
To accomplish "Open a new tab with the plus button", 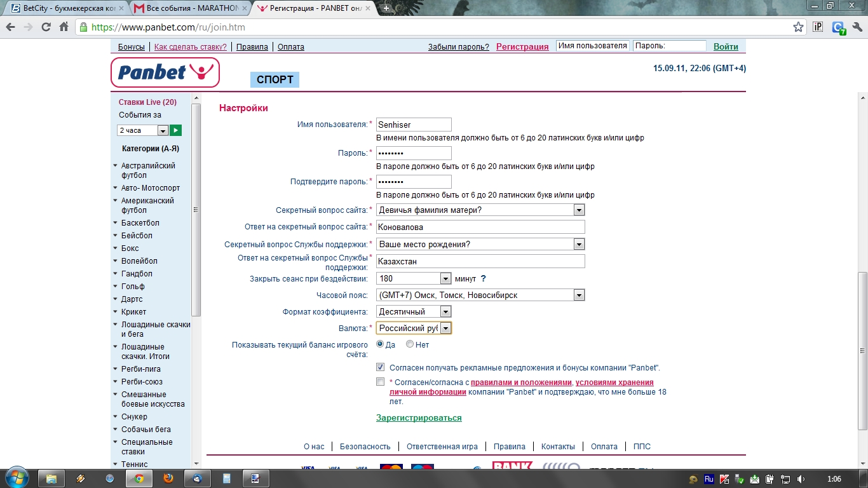I will point(386,8).
